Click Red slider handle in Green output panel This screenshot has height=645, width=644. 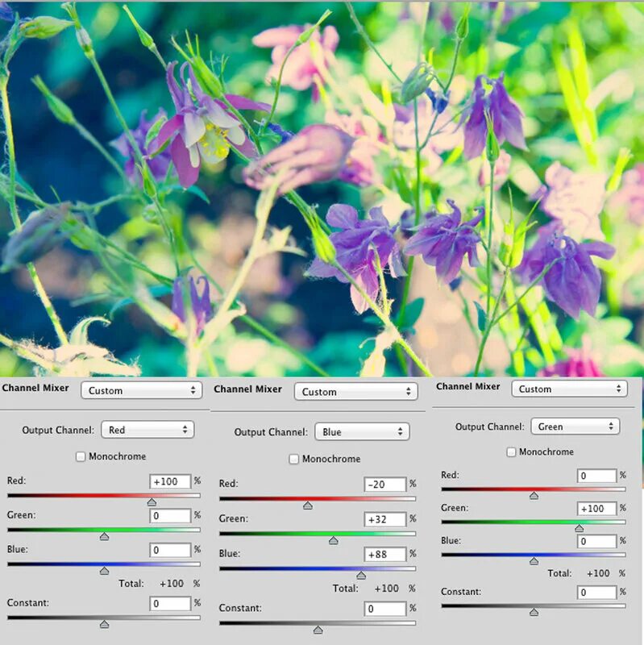click(x=534, y=496)
